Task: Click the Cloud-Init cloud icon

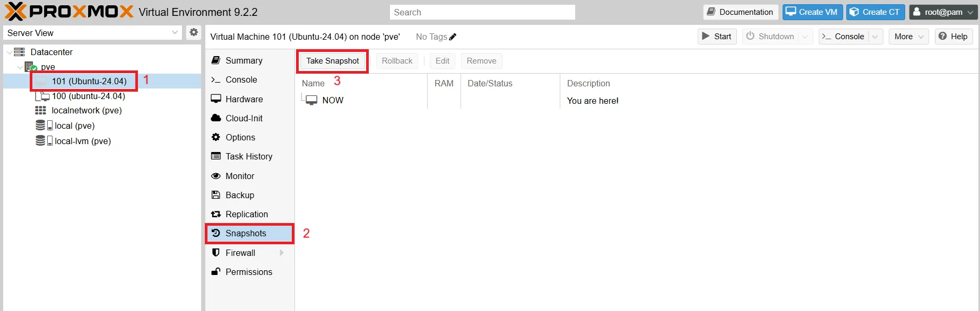Action: click(x=216, y=118)
